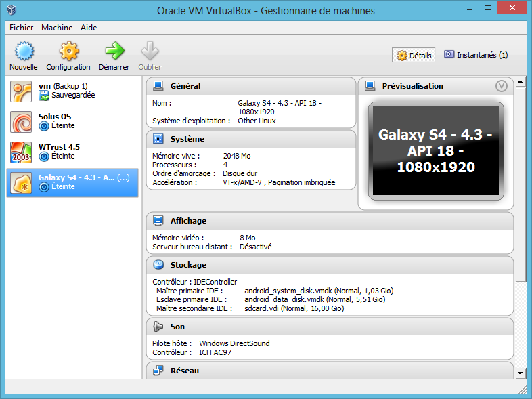532x399 pixels.
Task: Click the resize grip in window corner
Action: coord(522,390)
